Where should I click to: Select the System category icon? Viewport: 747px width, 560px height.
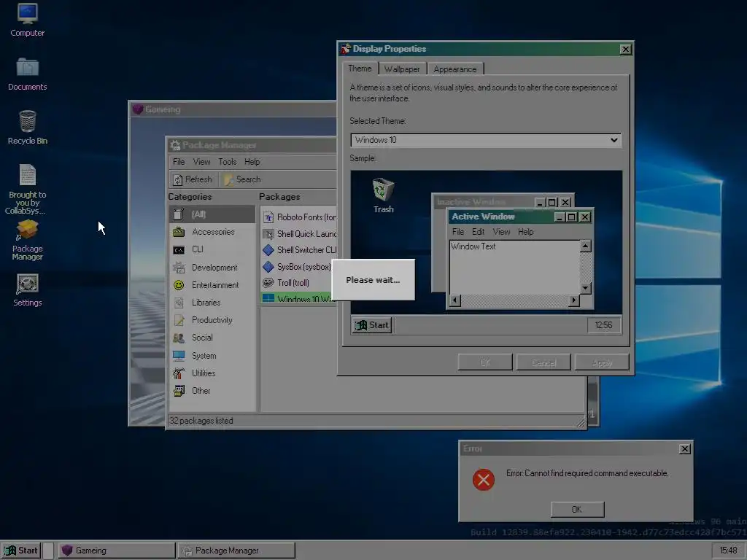[179, 356]
